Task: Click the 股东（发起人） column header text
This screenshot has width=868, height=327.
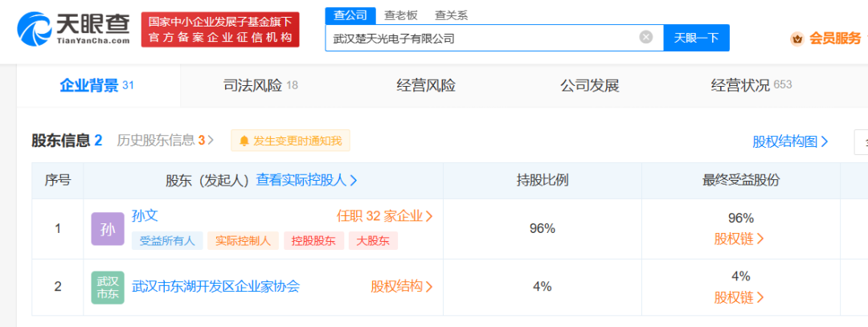Action: (208, 181)
